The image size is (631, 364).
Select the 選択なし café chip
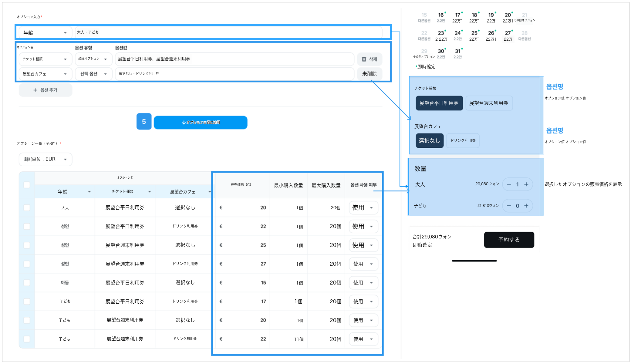pos(429,141)
